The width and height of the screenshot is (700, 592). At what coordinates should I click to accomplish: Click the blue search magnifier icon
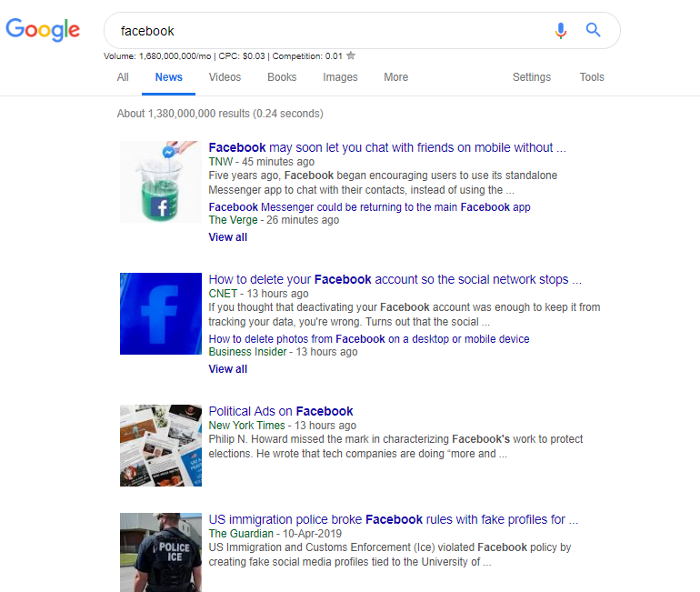(x=594, y=31)
